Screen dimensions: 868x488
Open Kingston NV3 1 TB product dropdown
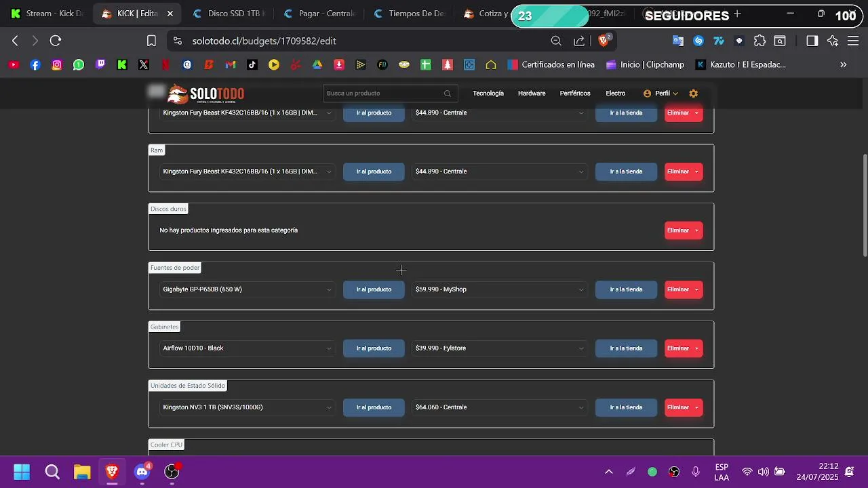[248, 407]
